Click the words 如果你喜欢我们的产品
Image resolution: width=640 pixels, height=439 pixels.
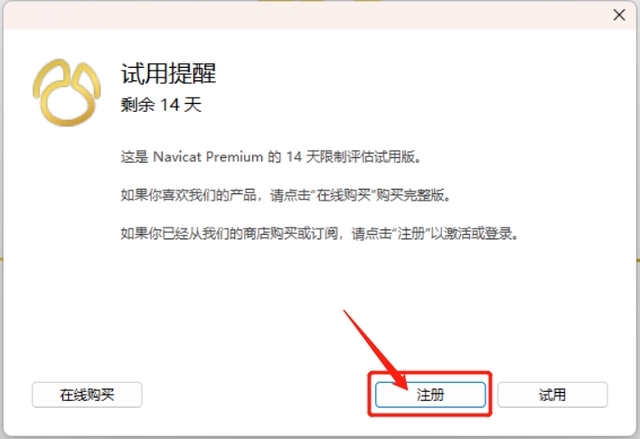[189, 195]
